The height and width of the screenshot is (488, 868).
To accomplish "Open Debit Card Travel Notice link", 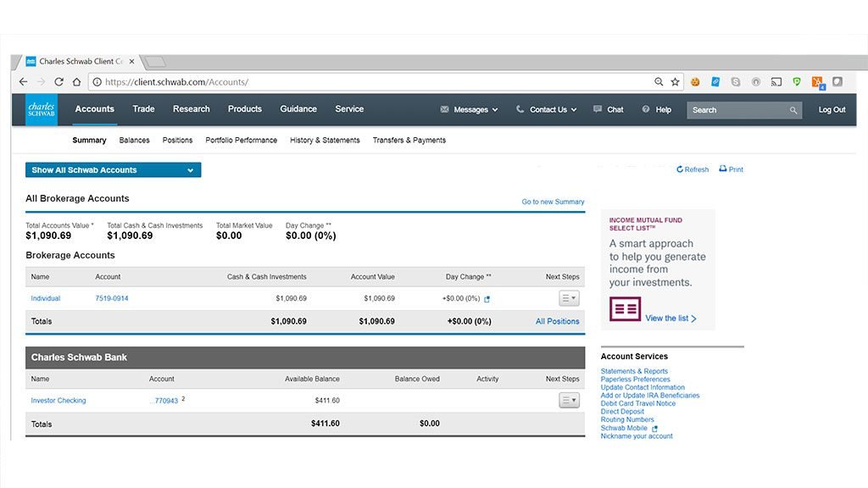I will click(638, 403).
